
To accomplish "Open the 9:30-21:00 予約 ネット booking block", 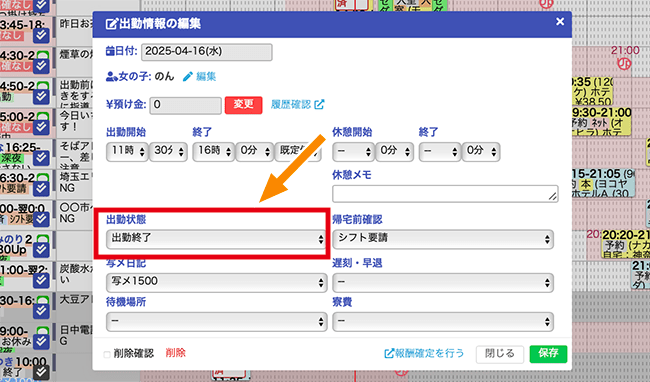I will (x=601, y=121).
